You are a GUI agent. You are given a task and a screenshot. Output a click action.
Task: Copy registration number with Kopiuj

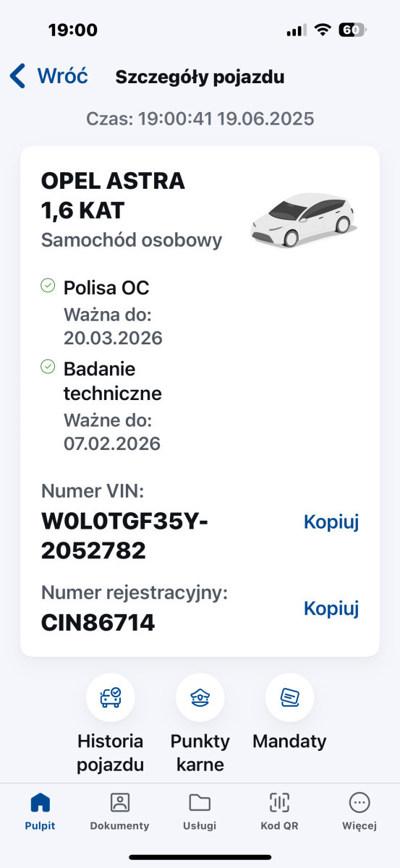(331, 608)
